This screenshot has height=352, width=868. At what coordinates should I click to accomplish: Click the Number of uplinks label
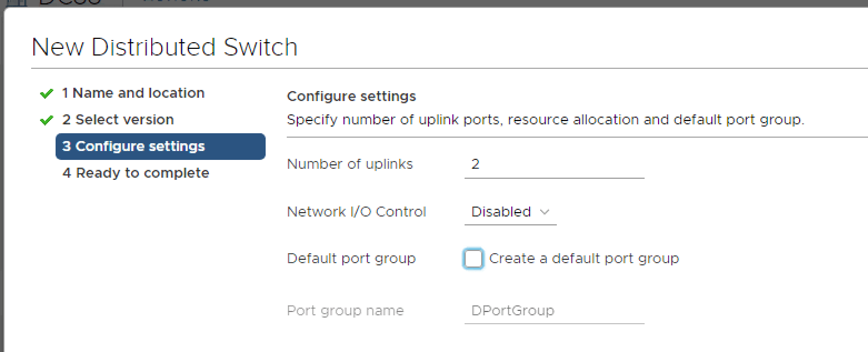pyautogui.click(x=350, y=164)
